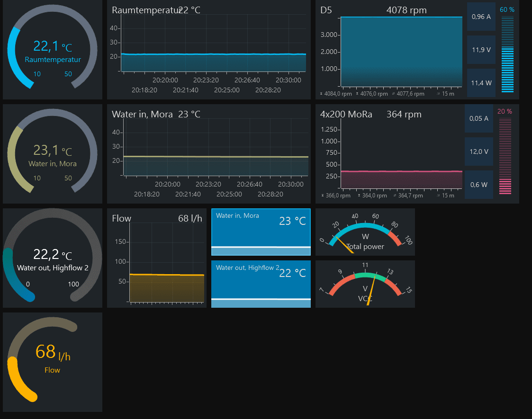Select the MoRa 0,05 A current tile
532x419 pixels.
pyautogui.click(x=479, y=118)
